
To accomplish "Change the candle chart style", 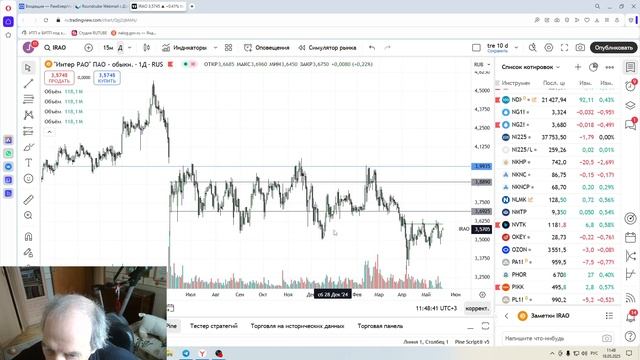I will tap(147, 48).
